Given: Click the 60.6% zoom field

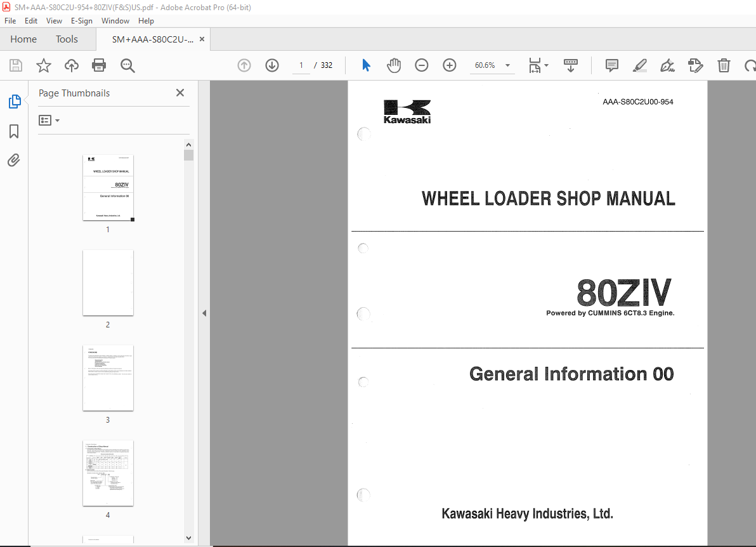Looking at the screenshot, I should click(x=485, y=65).
